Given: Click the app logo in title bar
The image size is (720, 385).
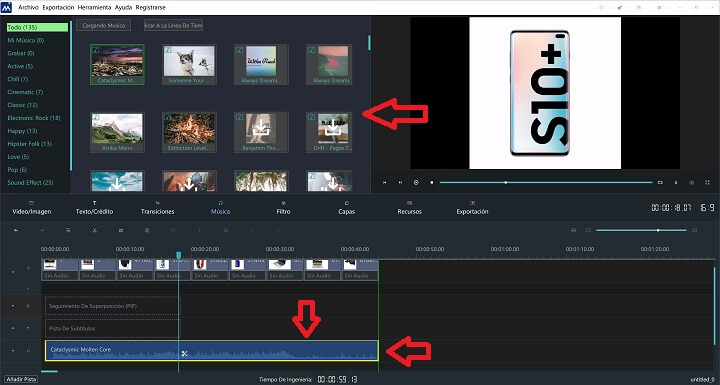Looking at the screenshot, I should coord(6,7).
